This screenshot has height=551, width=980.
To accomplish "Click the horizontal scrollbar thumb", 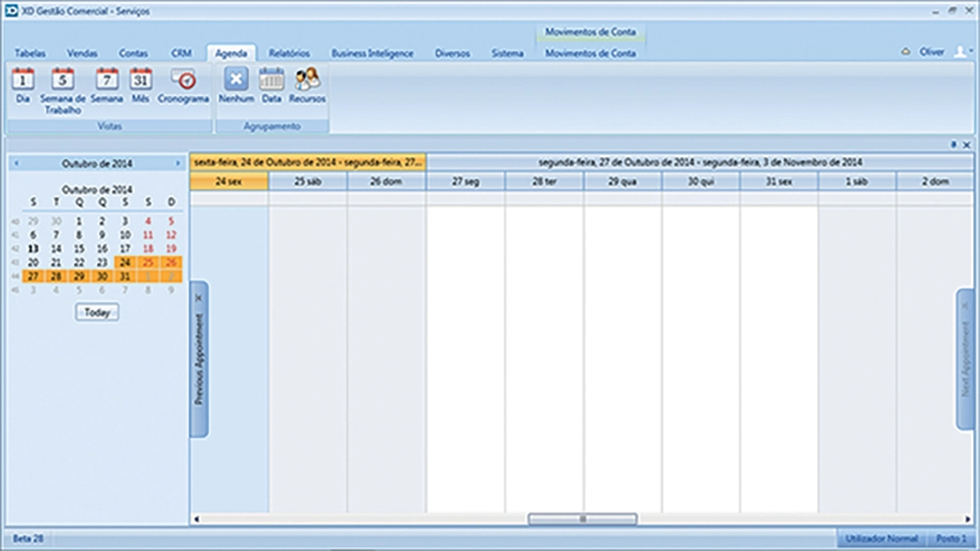I will coord(582,519).
